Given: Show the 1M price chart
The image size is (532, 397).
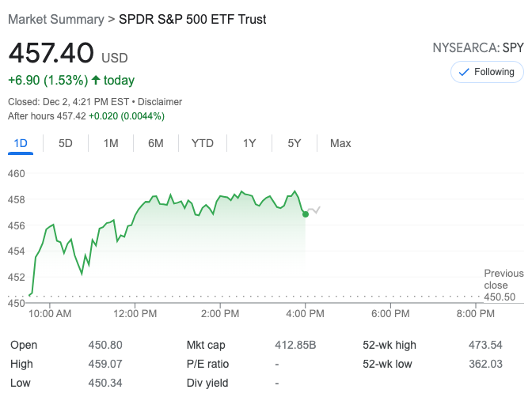Looking at the screenshot, I should click(111, 143).
